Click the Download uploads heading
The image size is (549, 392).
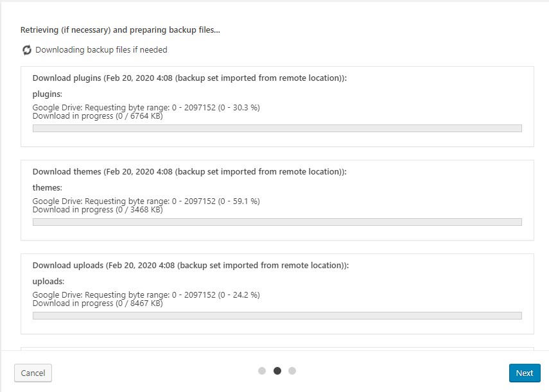191,266
